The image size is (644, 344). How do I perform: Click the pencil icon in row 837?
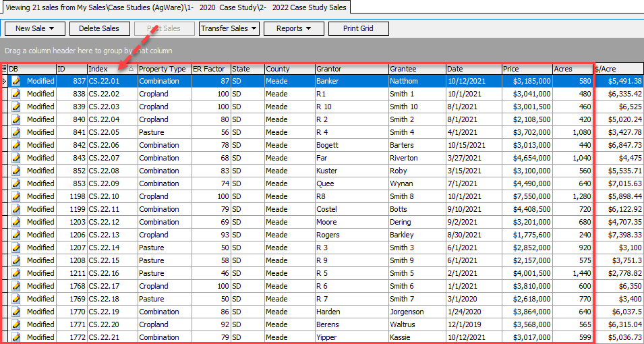pyautogui.click(x=16, y=81)
